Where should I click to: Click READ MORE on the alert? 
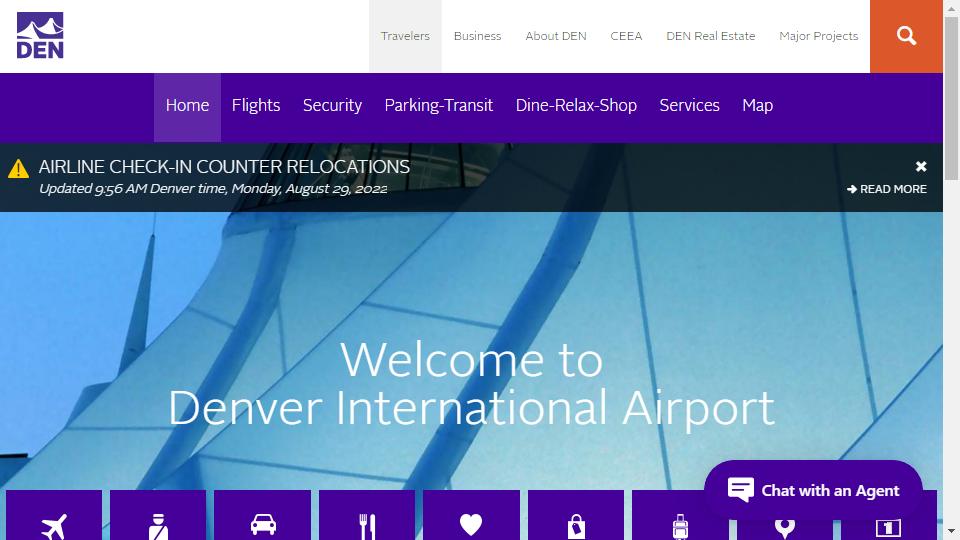point(887,189)
